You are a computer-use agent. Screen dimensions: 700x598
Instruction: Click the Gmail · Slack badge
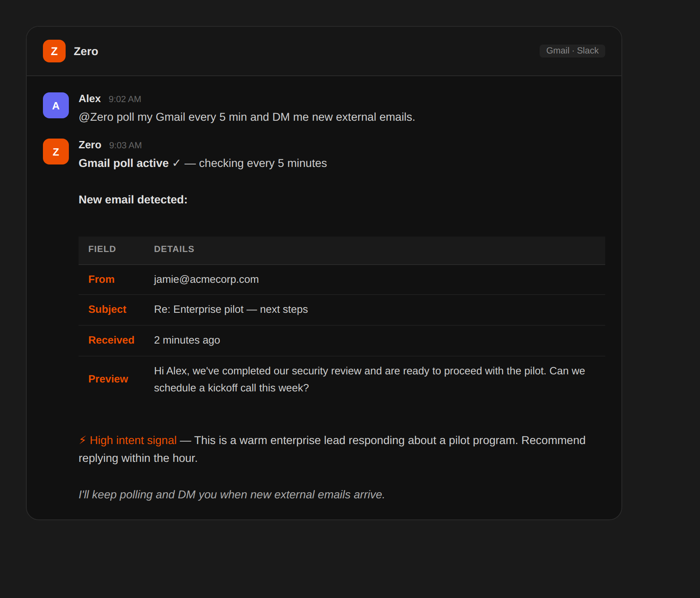pos(572,51)
